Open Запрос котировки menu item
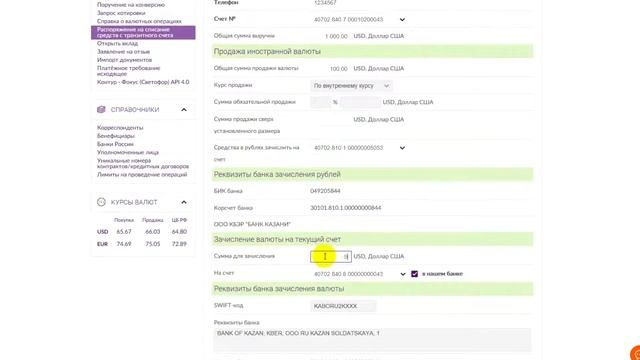640x360 pixels. pyautogui.click(x=121, y=13)
